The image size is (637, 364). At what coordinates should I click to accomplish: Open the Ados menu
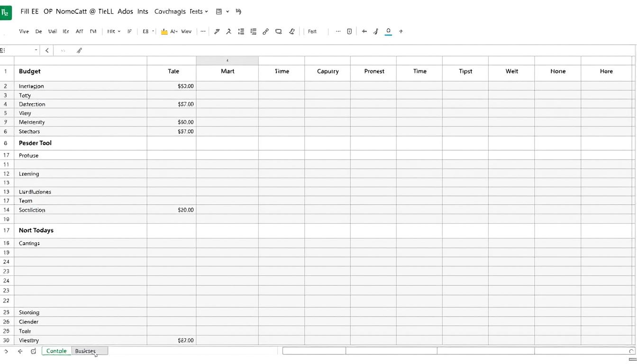point(125,11)
